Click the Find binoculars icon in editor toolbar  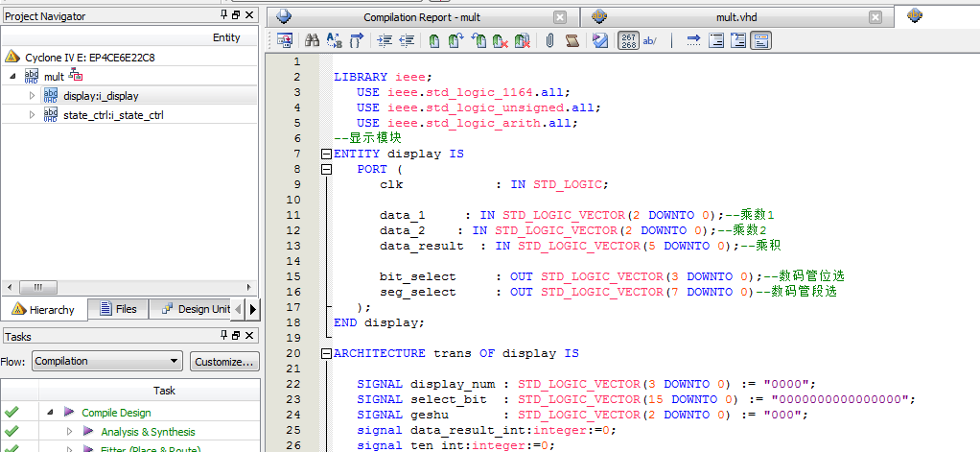tap(312, 40)
